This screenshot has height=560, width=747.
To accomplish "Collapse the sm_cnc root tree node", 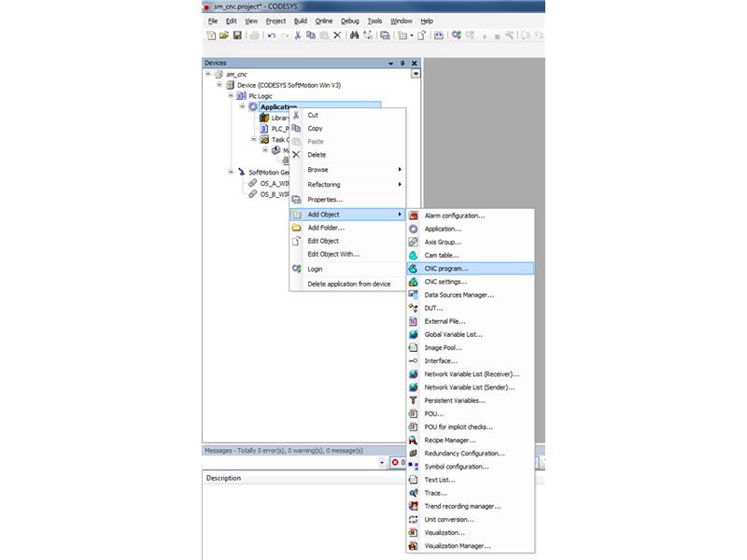I will click(208, 74).
